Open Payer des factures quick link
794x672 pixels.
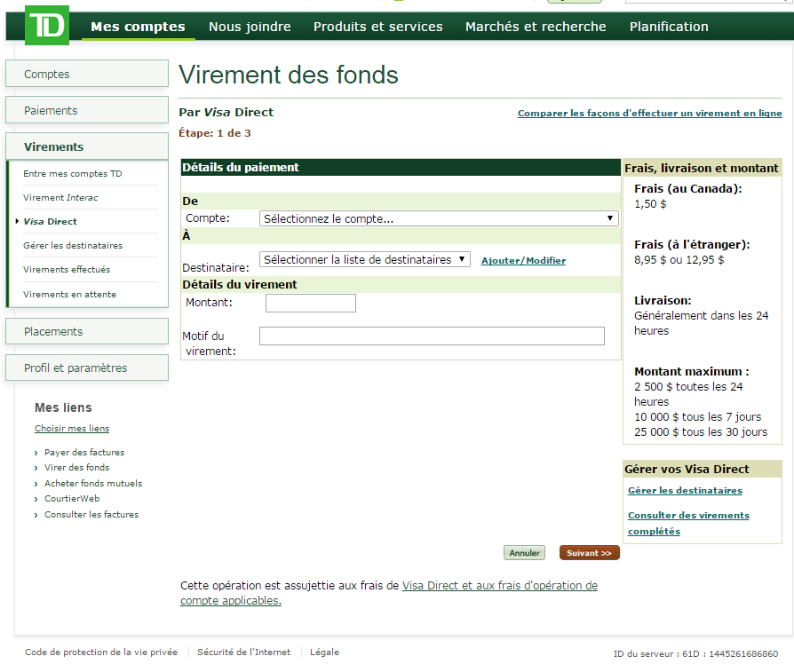[84, 453]
